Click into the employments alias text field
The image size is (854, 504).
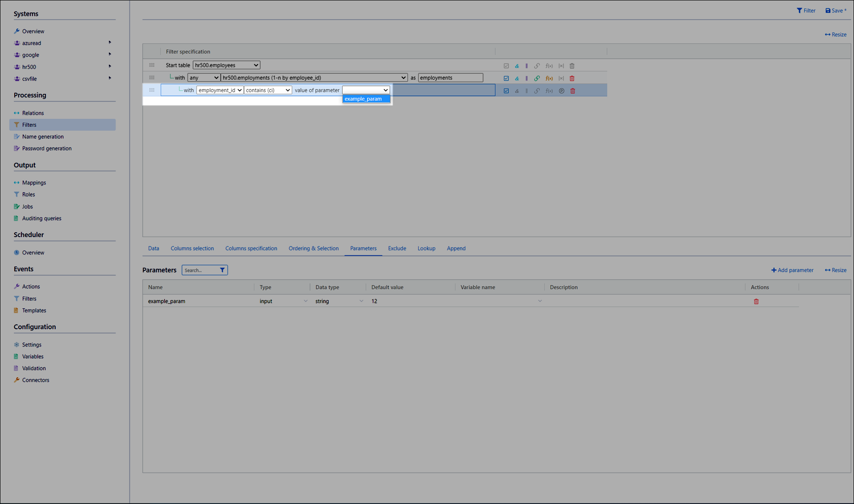pos(450,78)
